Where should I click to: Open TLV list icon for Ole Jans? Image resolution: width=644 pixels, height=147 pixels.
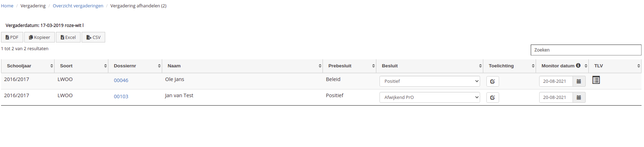[596, 80]
